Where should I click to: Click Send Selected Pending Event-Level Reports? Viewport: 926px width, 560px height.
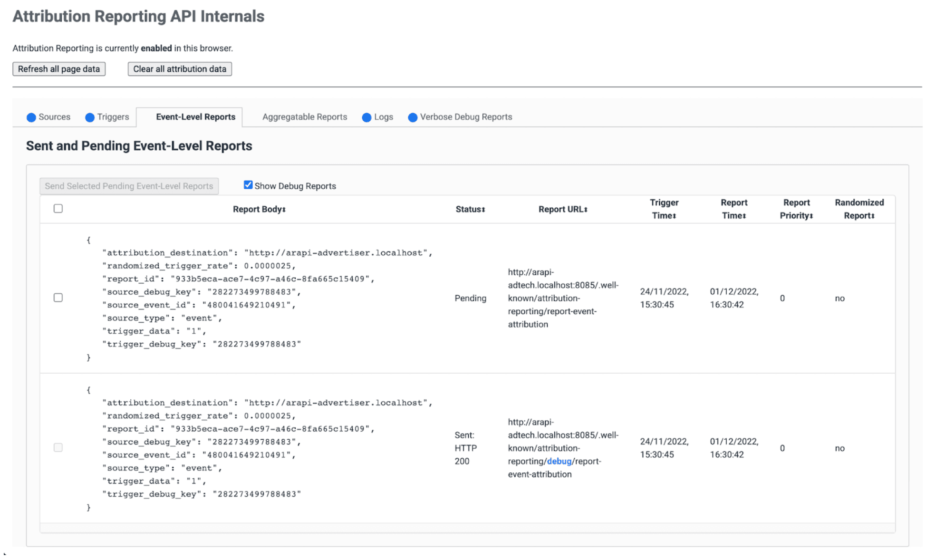[x=129, y=185]
